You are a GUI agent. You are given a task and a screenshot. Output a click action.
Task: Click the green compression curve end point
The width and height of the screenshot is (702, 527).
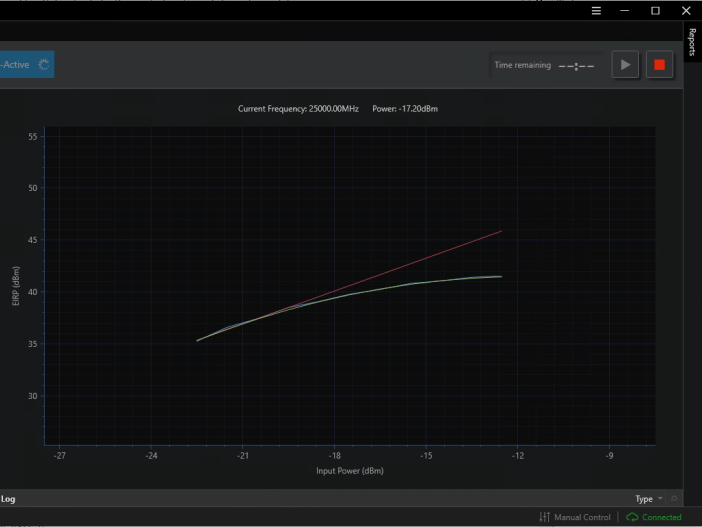[501, 276]
